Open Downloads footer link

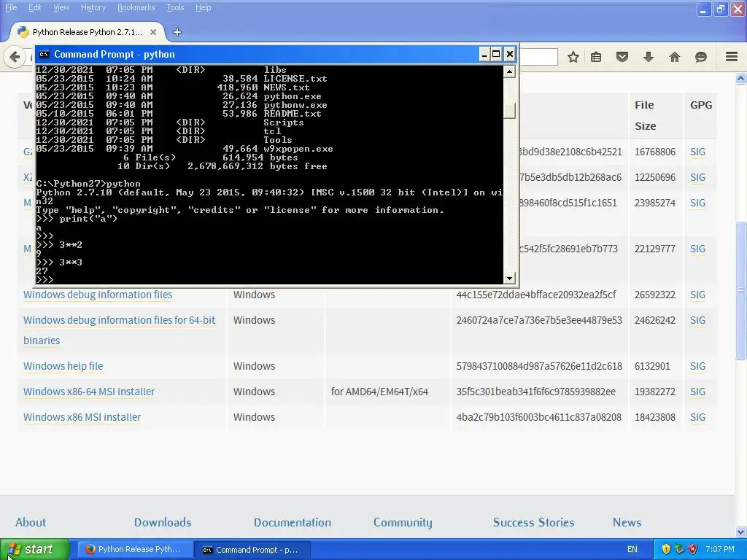(163, 522)
